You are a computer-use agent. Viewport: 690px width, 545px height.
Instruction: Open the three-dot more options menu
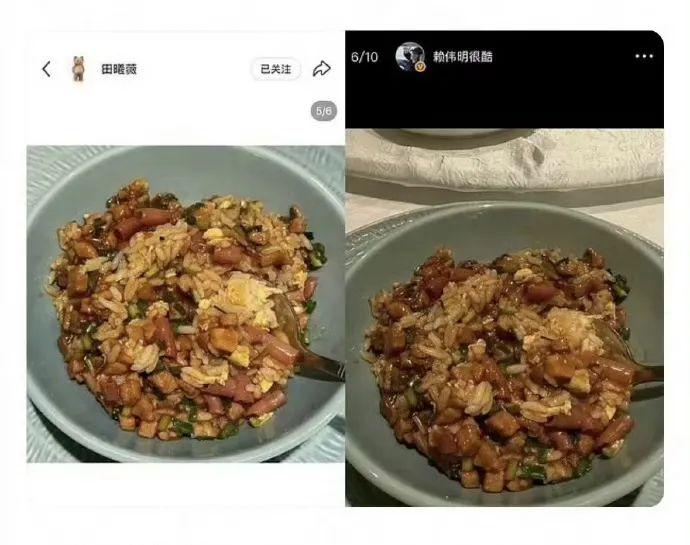(644, 56)
